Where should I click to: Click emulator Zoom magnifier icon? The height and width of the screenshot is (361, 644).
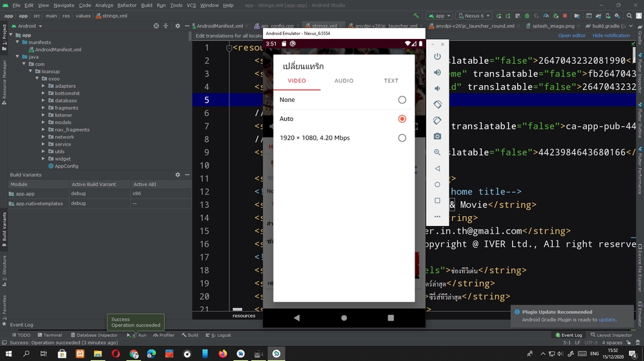pyautogui.click(x=437, y=152)
